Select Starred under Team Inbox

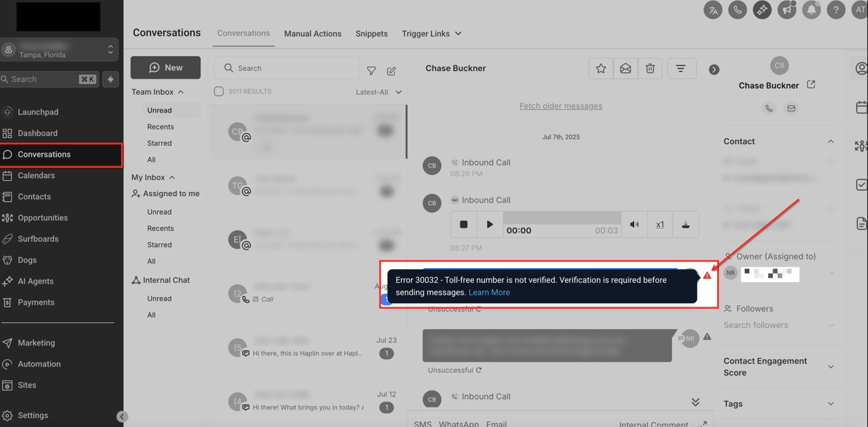tap(160, 144)
